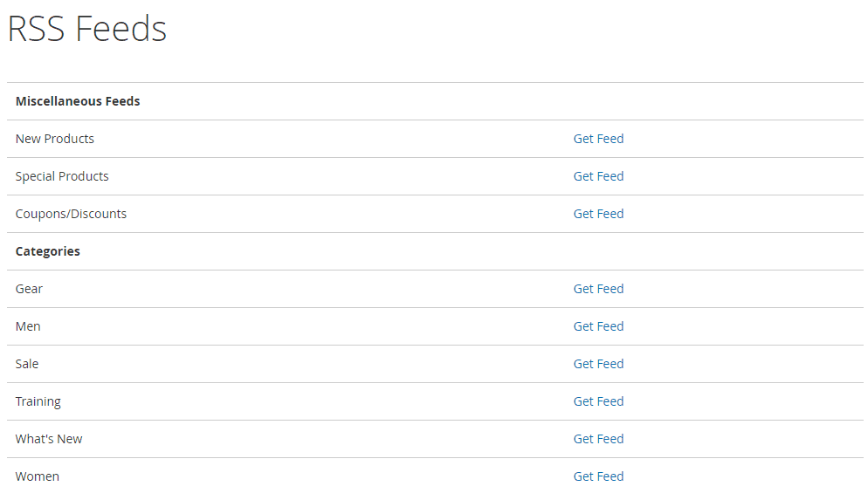Viewport: 868px width, 500px height.
Task: Select the What's New category label
Action: click(49, 440)
